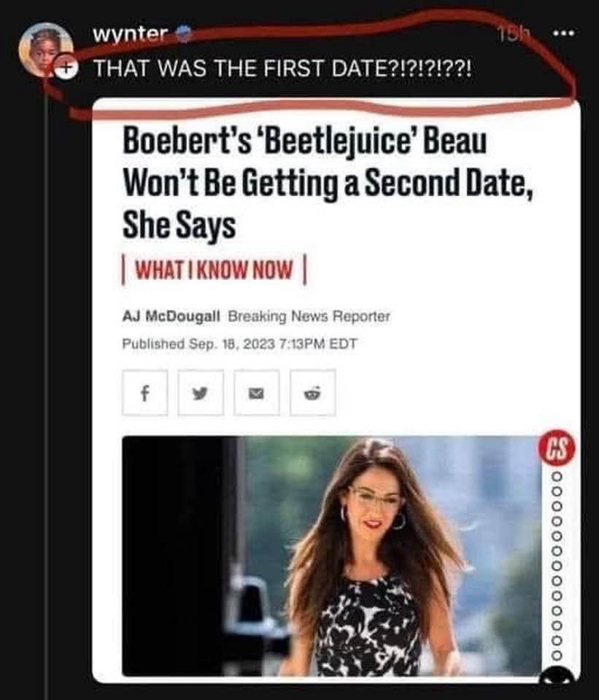
Task: Click the Published Sep. 18, 2023 date line
Action: (239, 343)
